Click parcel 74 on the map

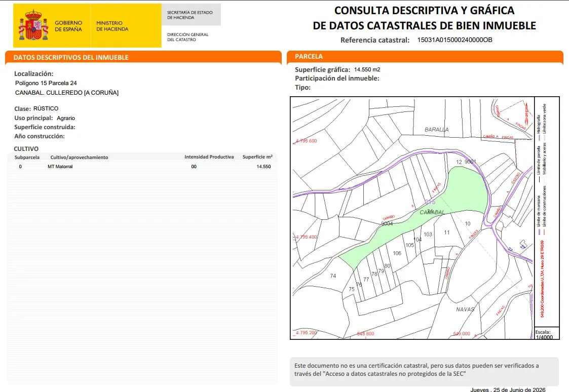point(333,276)
